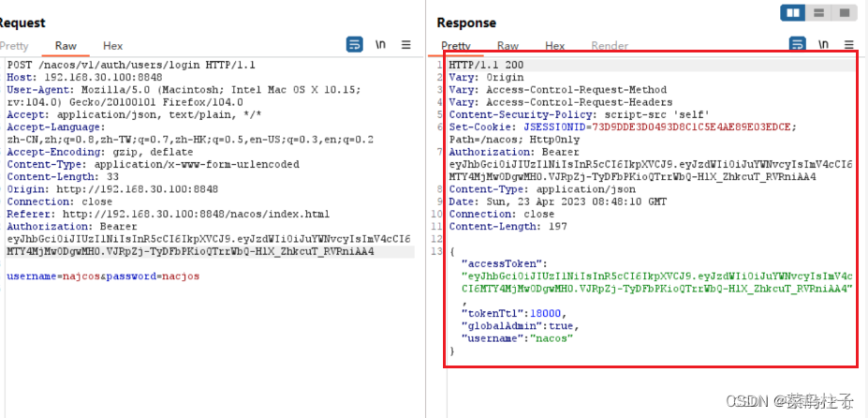
Task: Click the Path=/nacos; HttpOnly line
Action: [x=514, y=140]
